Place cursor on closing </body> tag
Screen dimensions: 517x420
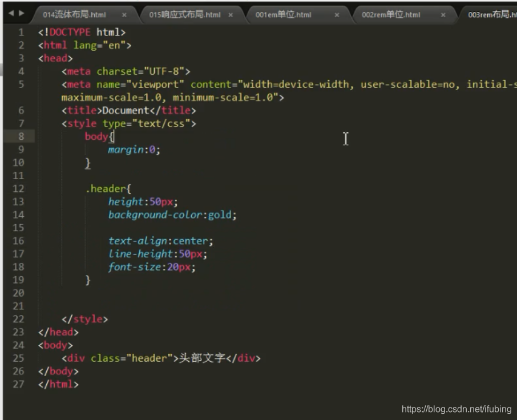[x=58, y=371]
